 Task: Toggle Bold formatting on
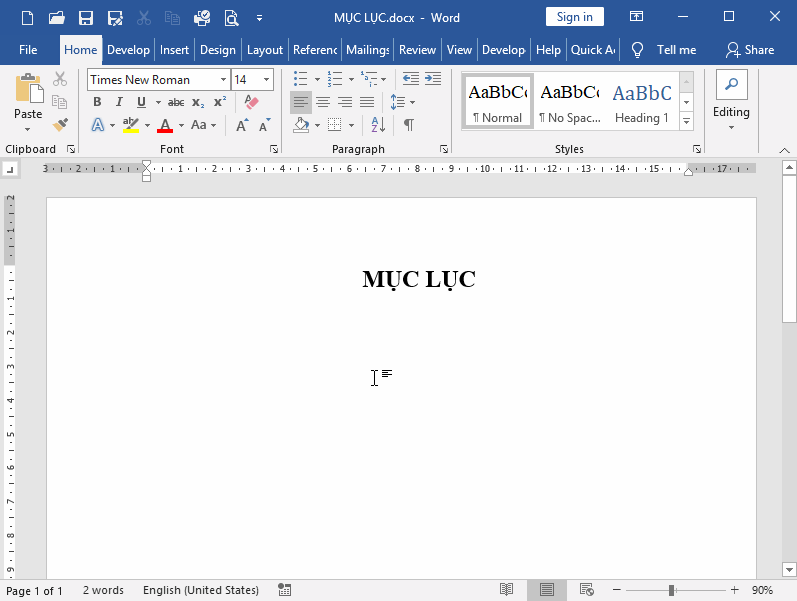point(97,102)
